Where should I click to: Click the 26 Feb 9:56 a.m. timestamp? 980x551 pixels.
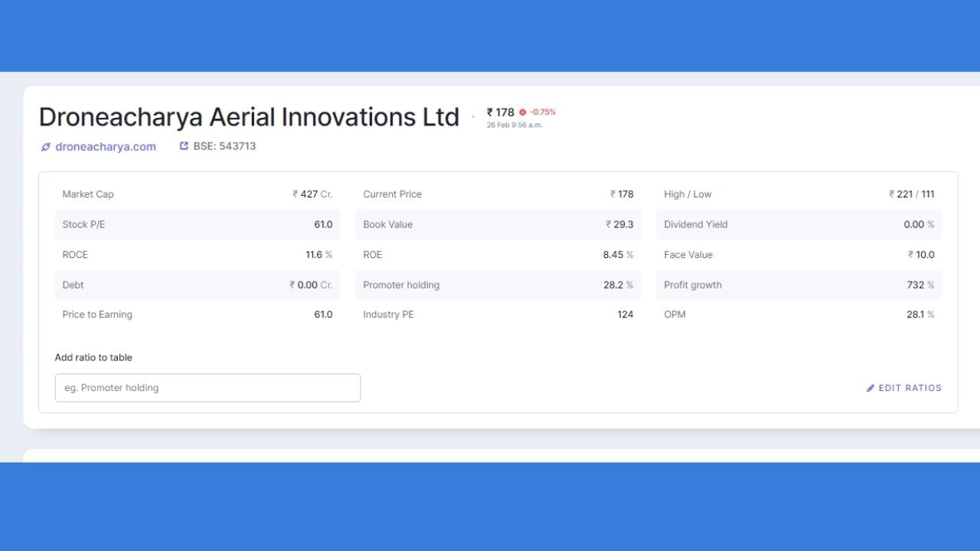tap(514, 125)
